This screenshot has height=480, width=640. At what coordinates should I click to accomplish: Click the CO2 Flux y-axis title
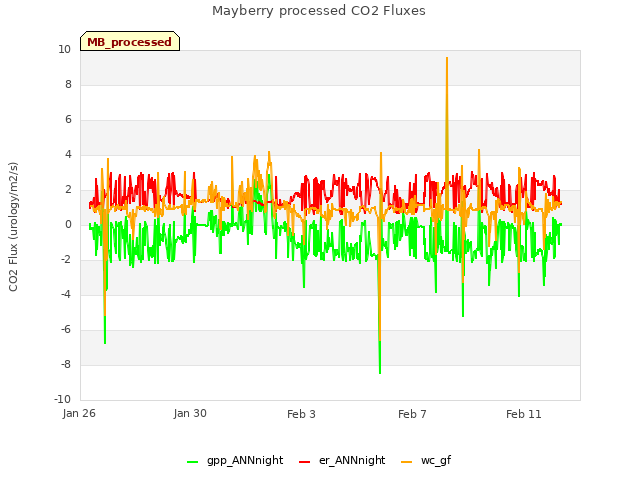coord(13,227)
